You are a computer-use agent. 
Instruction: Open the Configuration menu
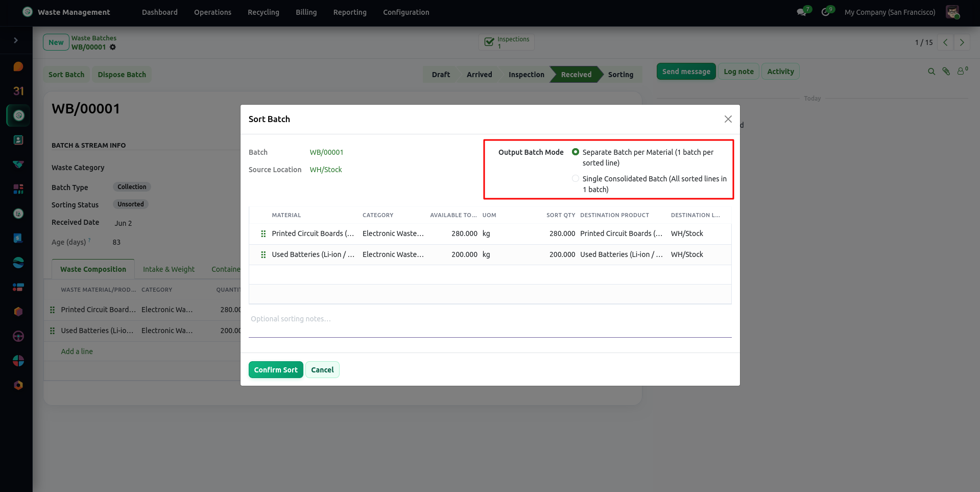[x=406, y=12]
